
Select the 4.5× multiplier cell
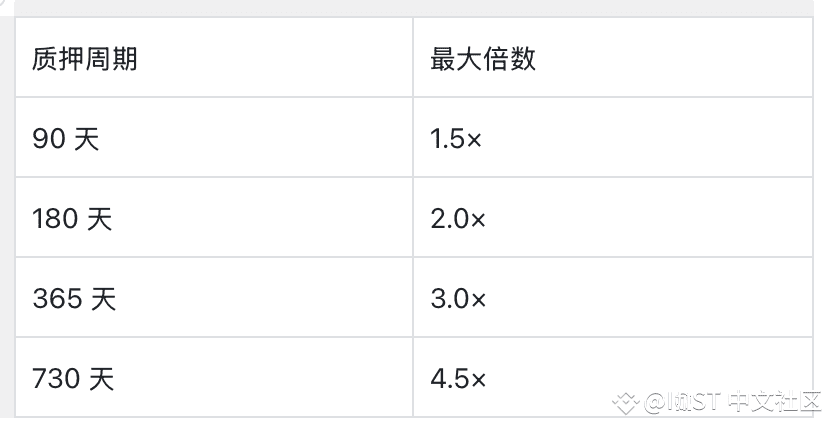[x=612, y=377]
